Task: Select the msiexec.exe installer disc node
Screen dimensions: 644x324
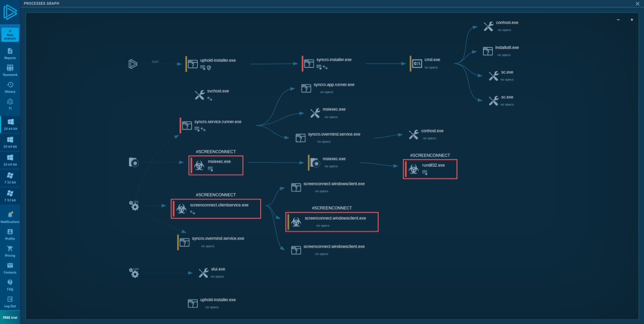Action: pyautogui.click(x=327, y=163)
